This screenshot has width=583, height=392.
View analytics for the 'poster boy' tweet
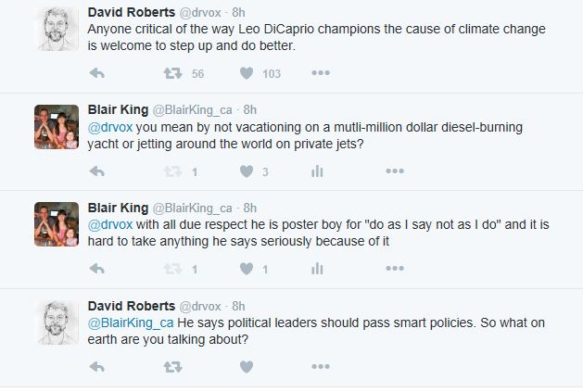click(317, 270)
